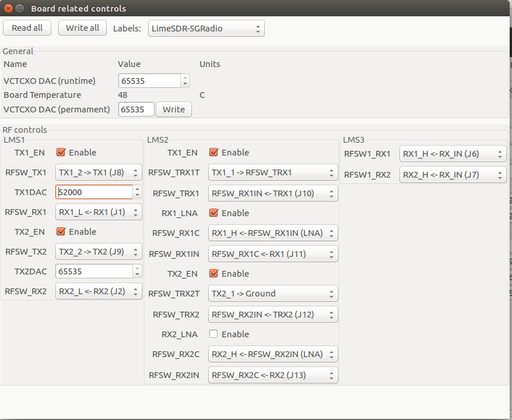512x420 pixels.
Task: Click the TX2DAC stepper arrows
Action: (x=137, y=271)
